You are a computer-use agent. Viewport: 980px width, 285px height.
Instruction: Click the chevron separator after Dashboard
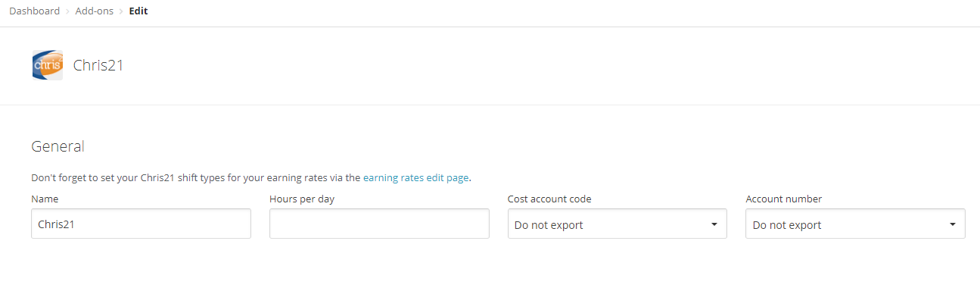tap(68, 11)
